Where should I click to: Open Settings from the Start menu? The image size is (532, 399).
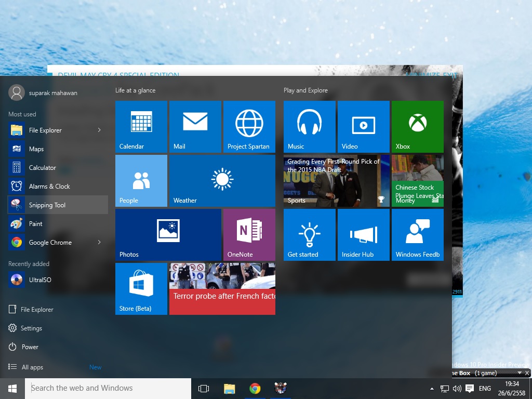25,328
